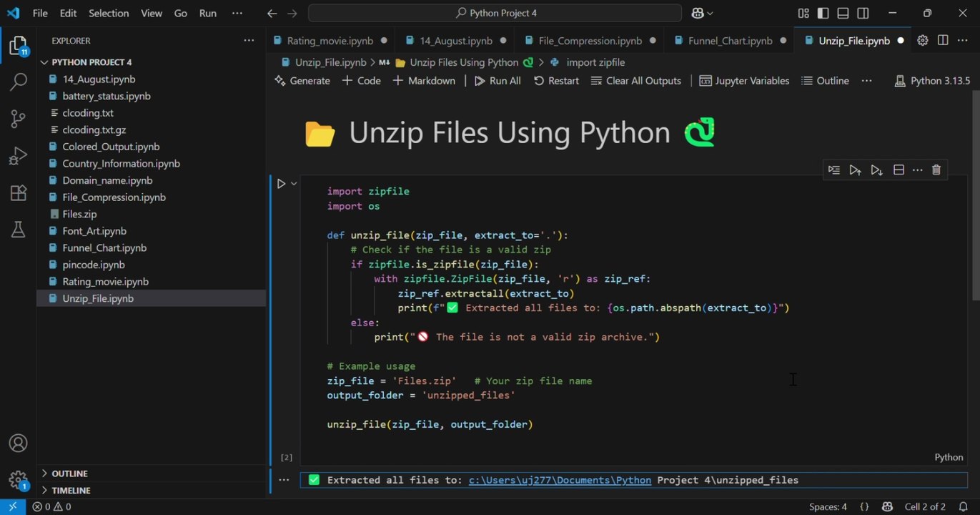Open Source Control view
Viewport: 980px width, 515px height.
tap(18, 119)
